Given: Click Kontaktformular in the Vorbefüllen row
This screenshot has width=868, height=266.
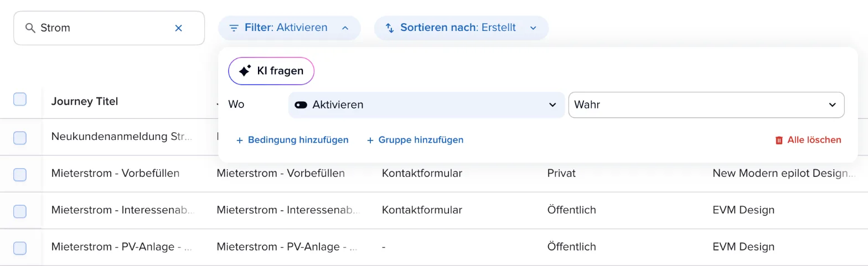Looking at the screenshot, I should pos(422,173).
